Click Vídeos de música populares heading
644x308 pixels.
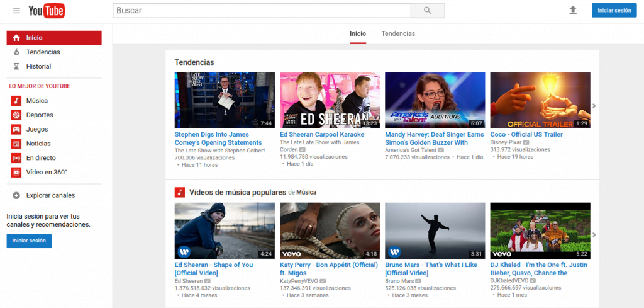[x=237, y=193]
